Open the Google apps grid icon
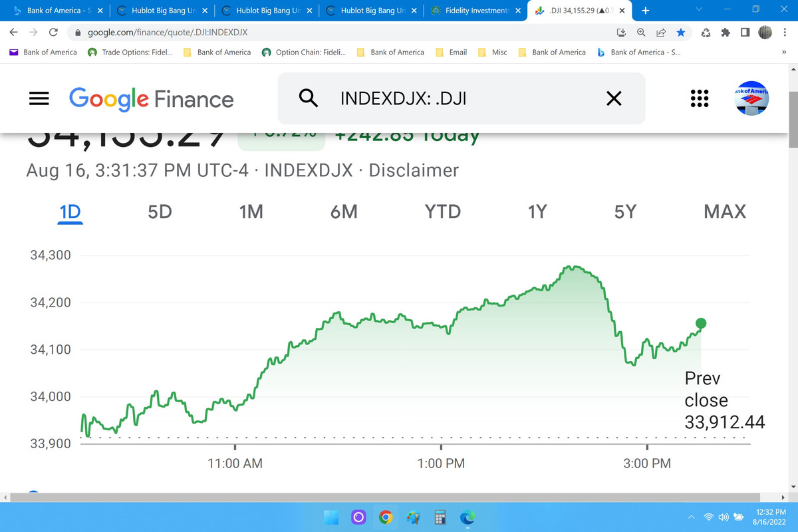The height and width of the screenshot is (532, 798). coord(700,98)
